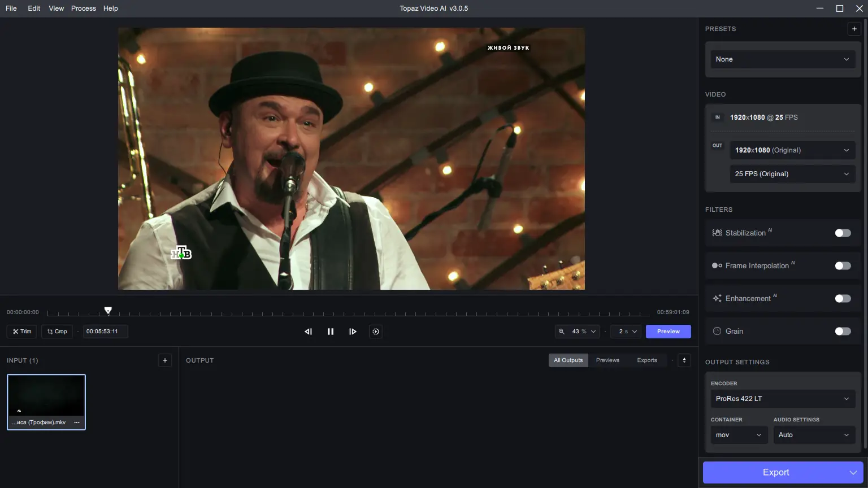Viewport: 868px width, 488px height.
Task: Click the Frame Interpolation filter icon
Action: click(x=717, y=265)
